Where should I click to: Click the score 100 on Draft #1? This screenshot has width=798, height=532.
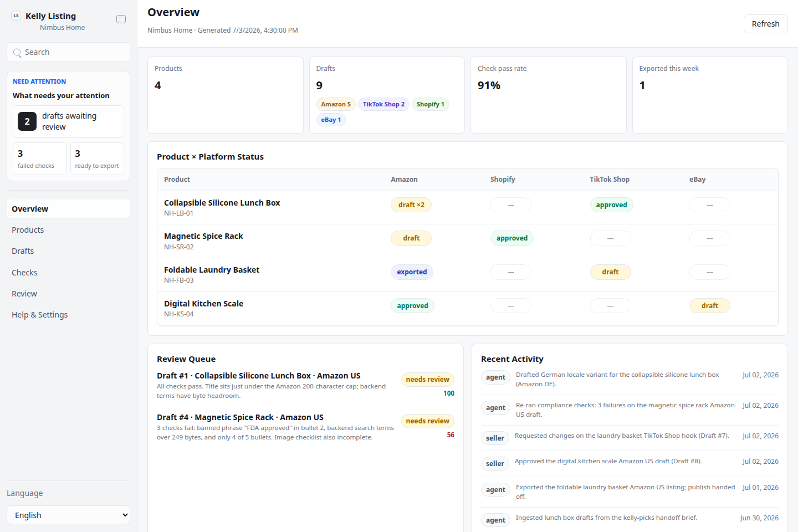point(449,393)
